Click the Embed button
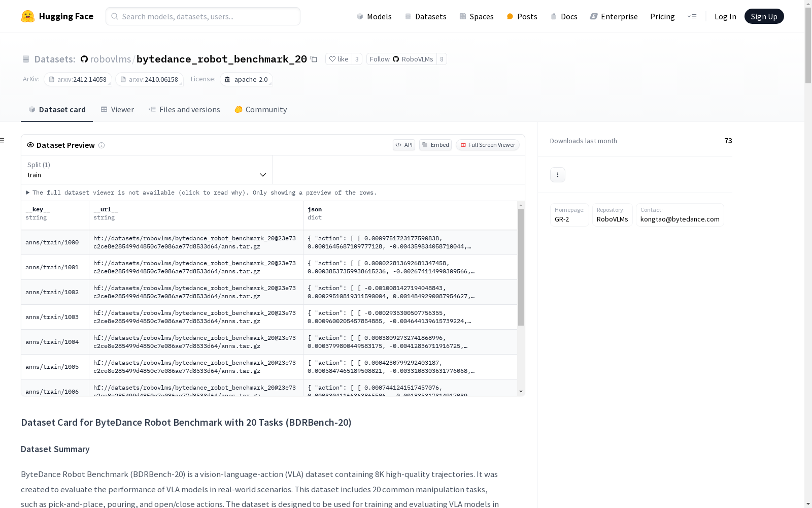Image resolution: width=812 pixels, height=508 pixels. coord(435,145)
